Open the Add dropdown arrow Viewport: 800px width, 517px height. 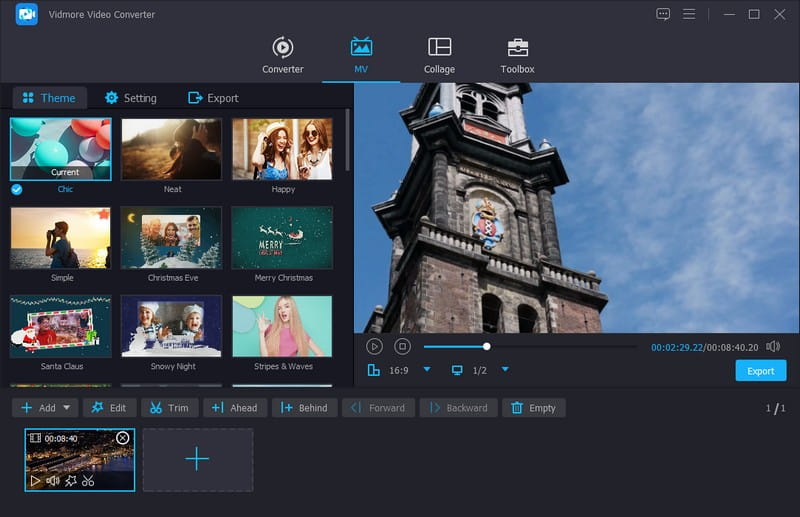click(67, 408)
